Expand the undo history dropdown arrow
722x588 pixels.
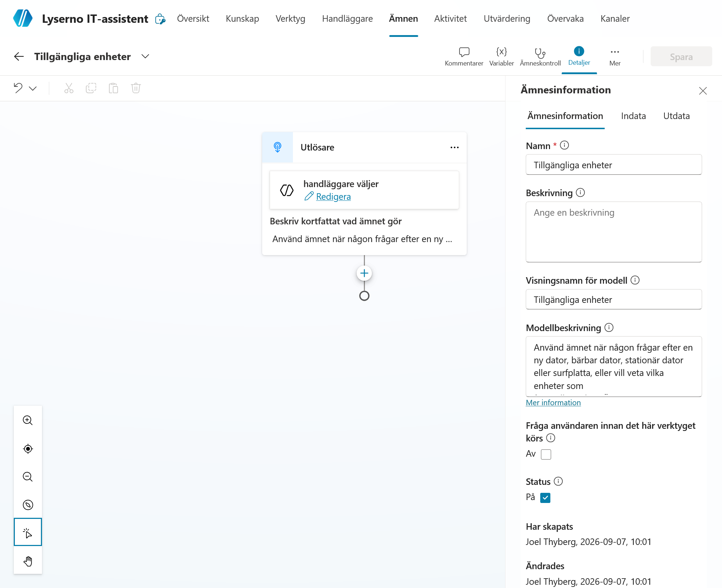click(x=33, y=89)
